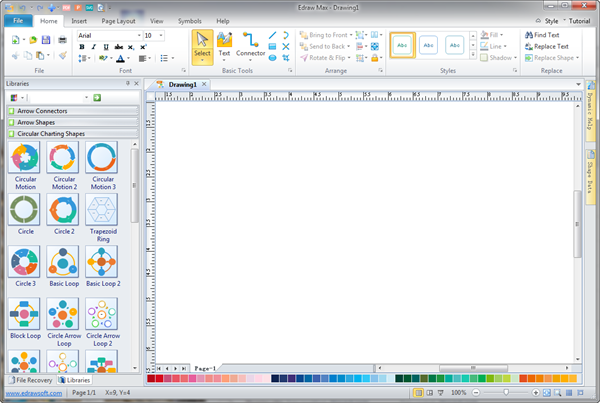Open the Insert ribbon tab
Image resolution: width=600 pixels, height=403 pixels.
click(x=79, y=20)
